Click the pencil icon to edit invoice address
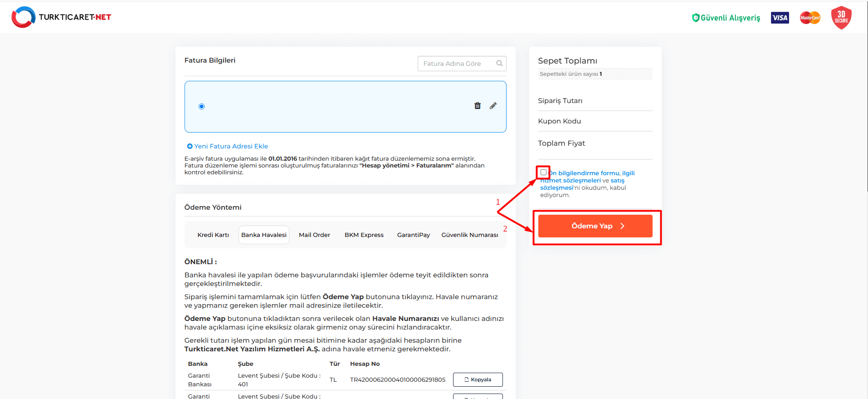The width and height of the screenshot is (868, 399). 493,106
